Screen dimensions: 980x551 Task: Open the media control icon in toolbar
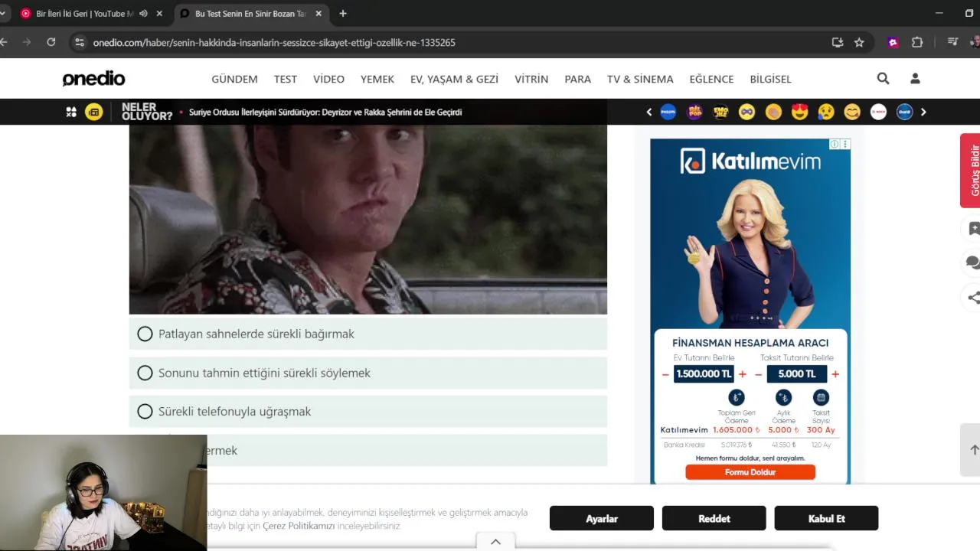[952, 42]
